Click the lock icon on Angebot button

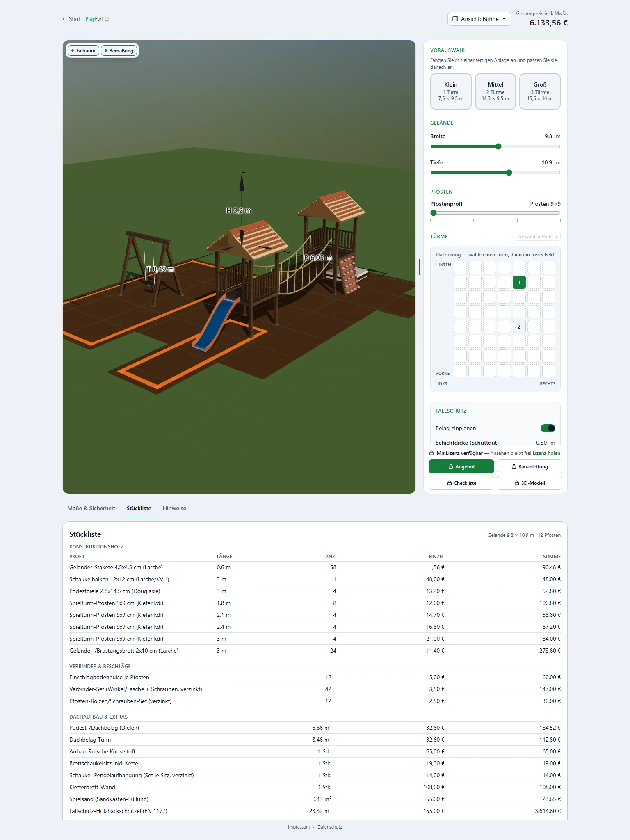(x=451, y=467)
